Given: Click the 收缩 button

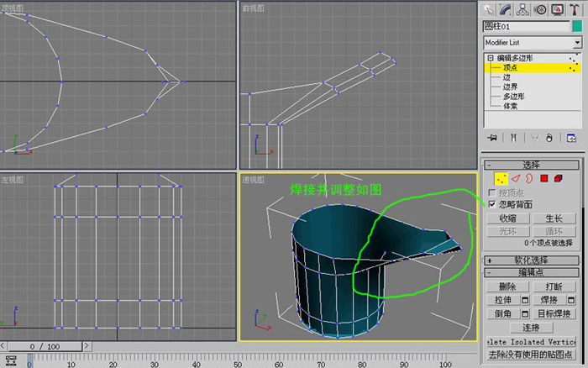Looking at the screenshot, I should coord(507,218).
